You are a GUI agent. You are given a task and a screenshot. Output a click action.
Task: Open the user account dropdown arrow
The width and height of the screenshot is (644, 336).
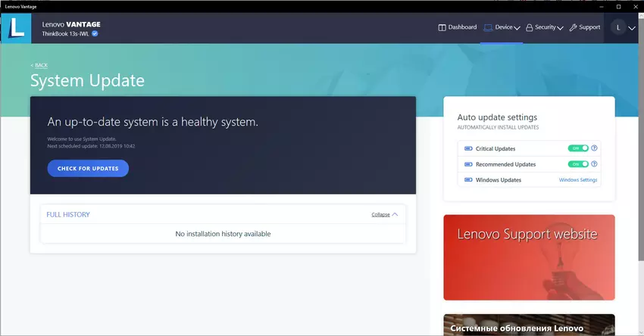tap(632, 28)
